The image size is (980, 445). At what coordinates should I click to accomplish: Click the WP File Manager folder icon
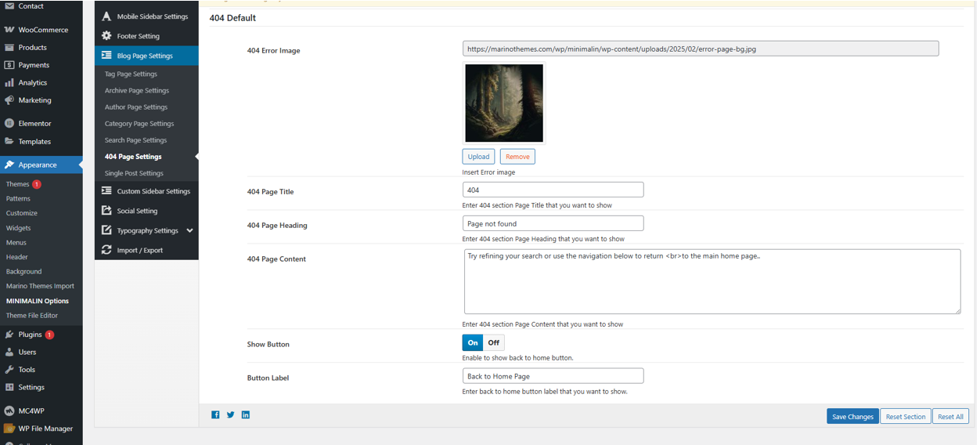(9, 429)
